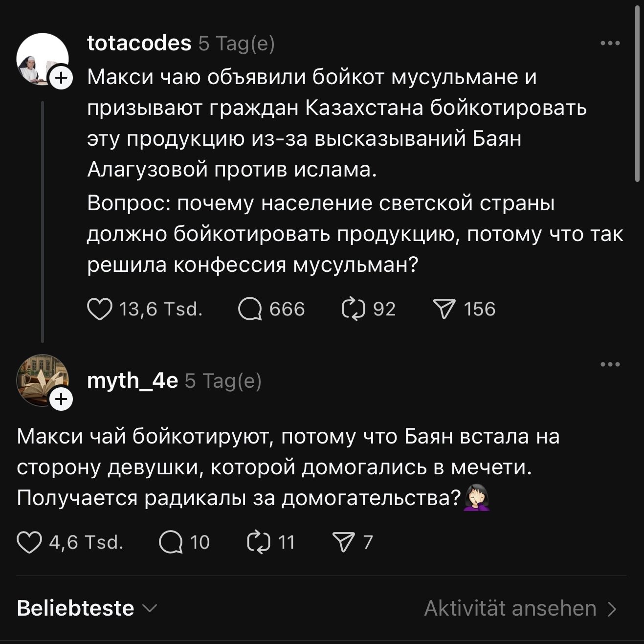Image resolution: width=644 pixels, height=644 pixels.
Task: Open replies on totacodes post
Action: click(250, 310)
